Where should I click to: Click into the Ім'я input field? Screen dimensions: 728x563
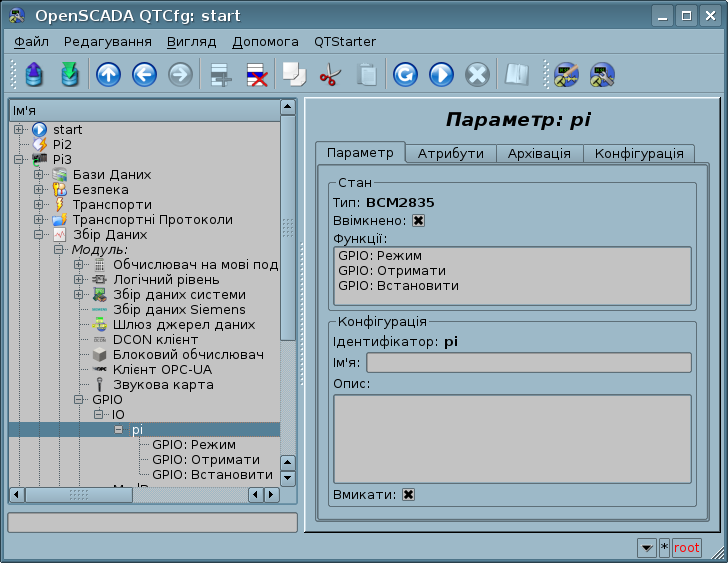(x=529, y=362)
